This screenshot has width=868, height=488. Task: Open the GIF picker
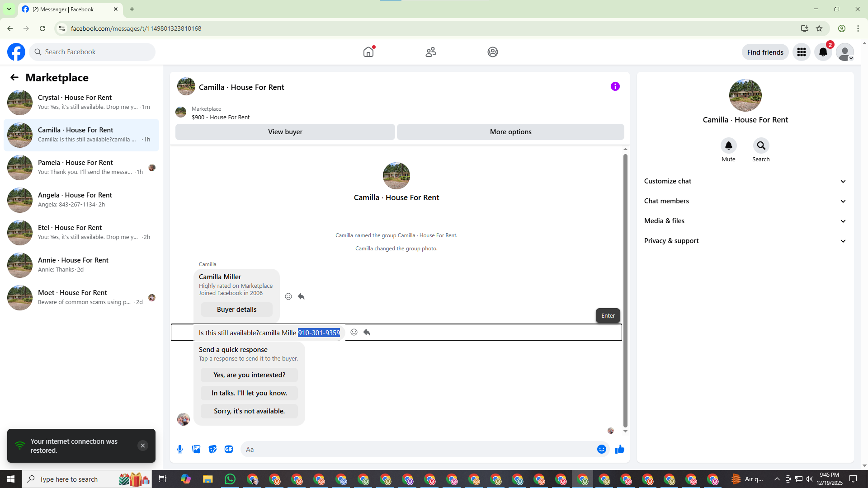[x=229, y=449]
